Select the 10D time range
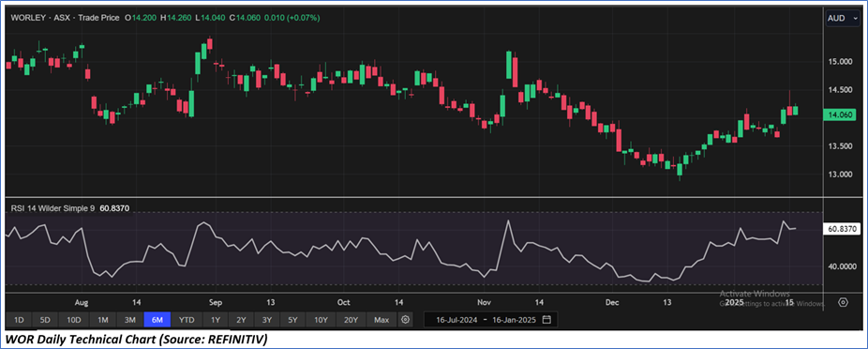 [74, 320]
